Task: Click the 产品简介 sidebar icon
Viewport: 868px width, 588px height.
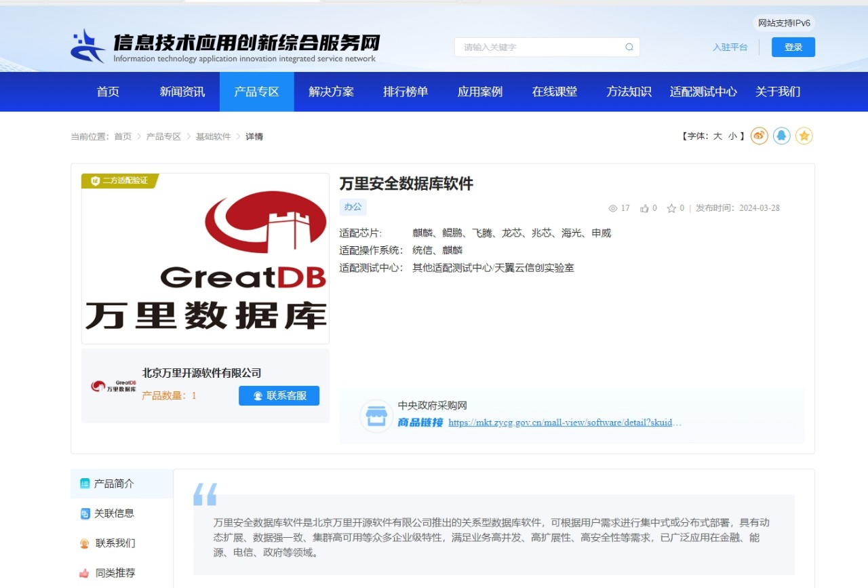Action: pyautogui.click(x=85, y=484)
